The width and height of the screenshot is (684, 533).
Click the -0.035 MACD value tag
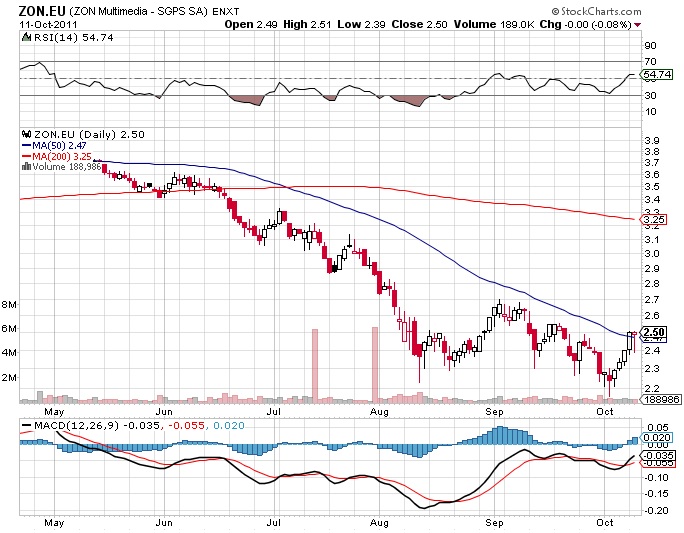(659, 456)
